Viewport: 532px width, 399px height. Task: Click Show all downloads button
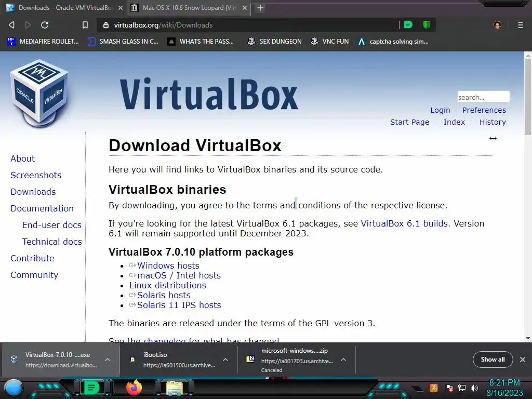(493, 360)
